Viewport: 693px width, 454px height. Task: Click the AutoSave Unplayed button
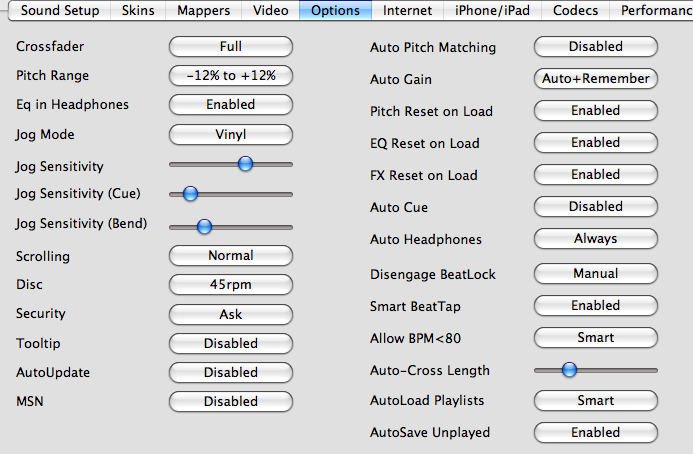click(x=596, y=432)
